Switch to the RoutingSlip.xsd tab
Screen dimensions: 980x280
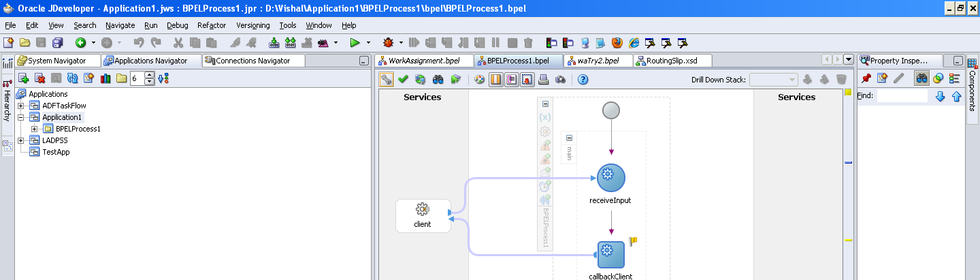point(672,61)
